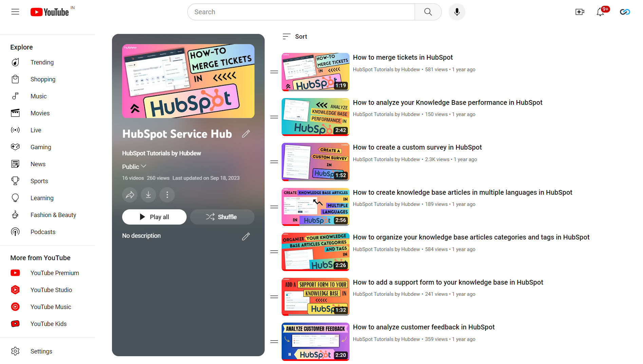The height and width of the screenshot is (364, 643).
Task: Open Movies section
Action: pos(40,113)
